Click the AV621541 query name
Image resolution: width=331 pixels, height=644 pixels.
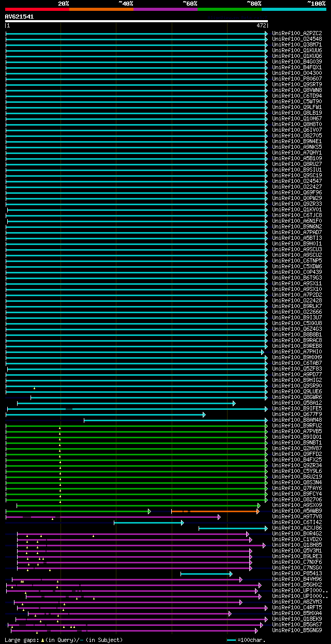[20, 17]
